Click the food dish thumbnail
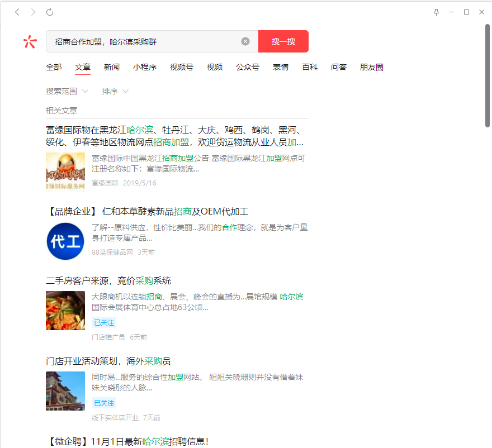This screenshot has height=448, width=492. click(x=65, y=311)
